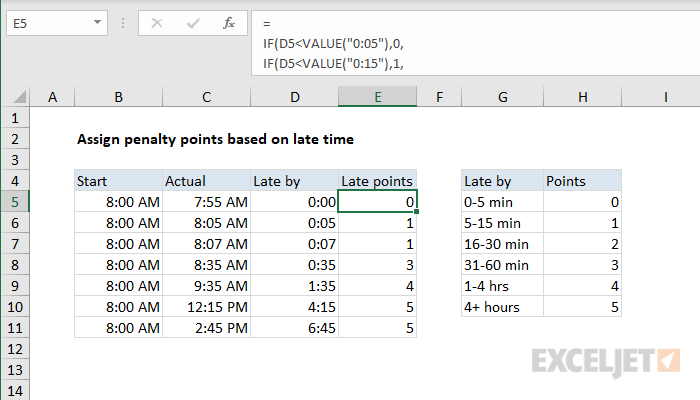
Task: Select column B header
Action: click(x=118, y=97)
